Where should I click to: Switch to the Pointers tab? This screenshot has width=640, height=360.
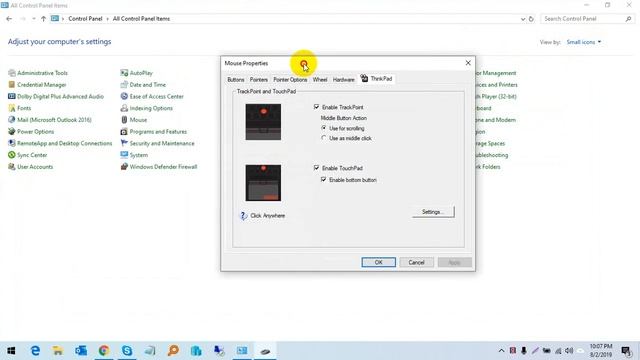(x=259, y=80)
